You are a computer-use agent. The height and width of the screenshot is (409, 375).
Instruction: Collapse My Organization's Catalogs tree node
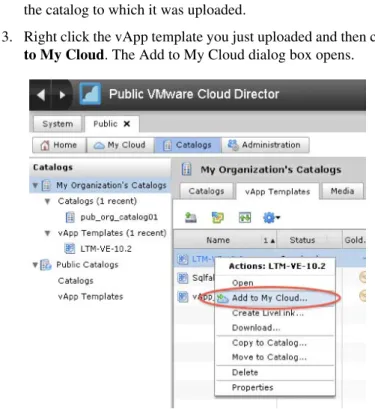(x=35, y=185)
